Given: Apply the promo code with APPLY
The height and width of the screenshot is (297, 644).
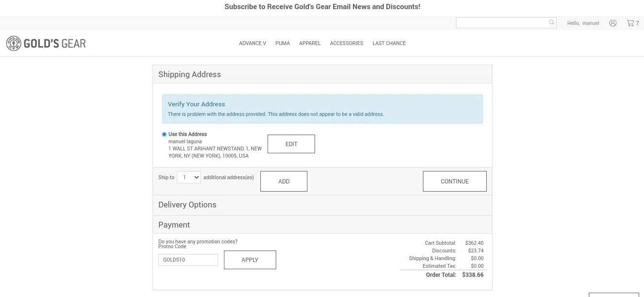Looking at the screenshot, I should coord(250,260).
